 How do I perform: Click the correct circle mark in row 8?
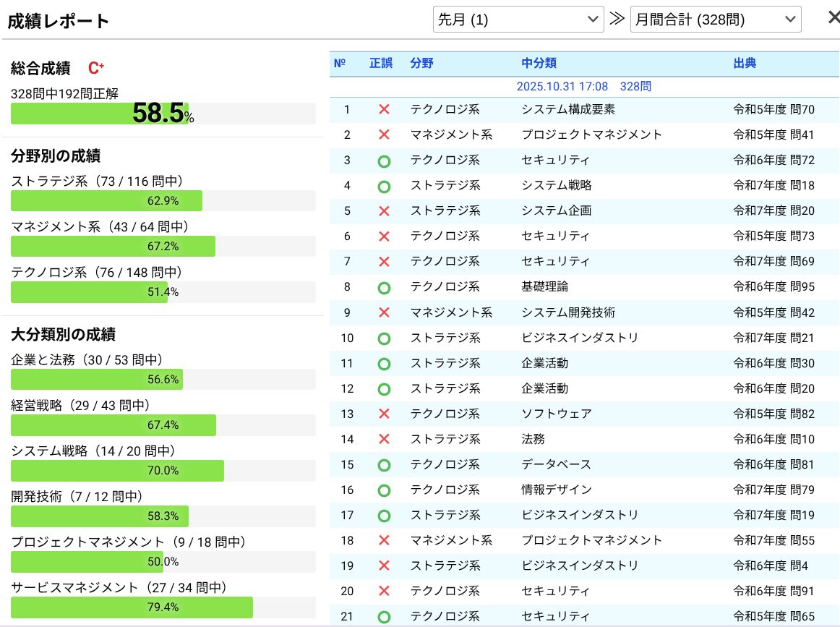click(x=384, y=287)
